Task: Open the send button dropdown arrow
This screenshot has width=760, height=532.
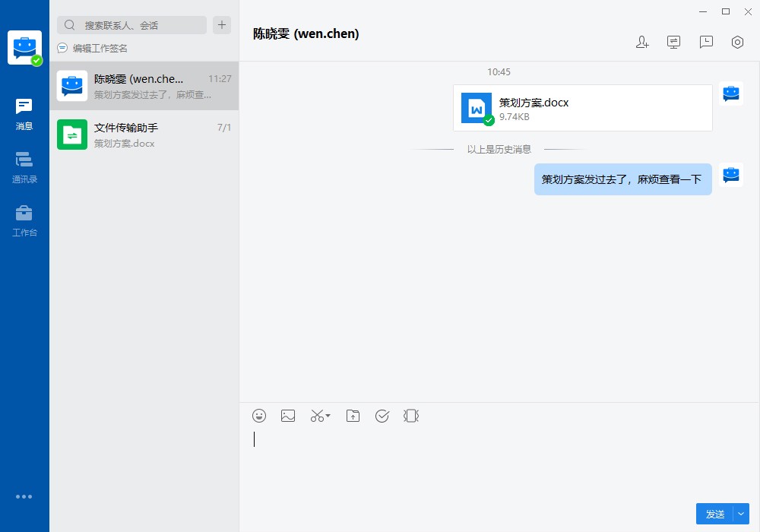Action: [739, 514]
